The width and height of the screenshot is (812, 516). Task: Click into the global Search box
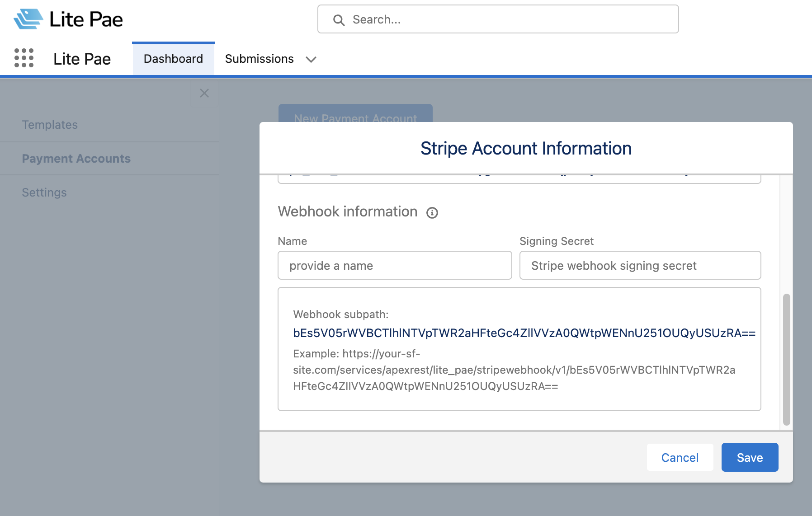coord(498,19)
